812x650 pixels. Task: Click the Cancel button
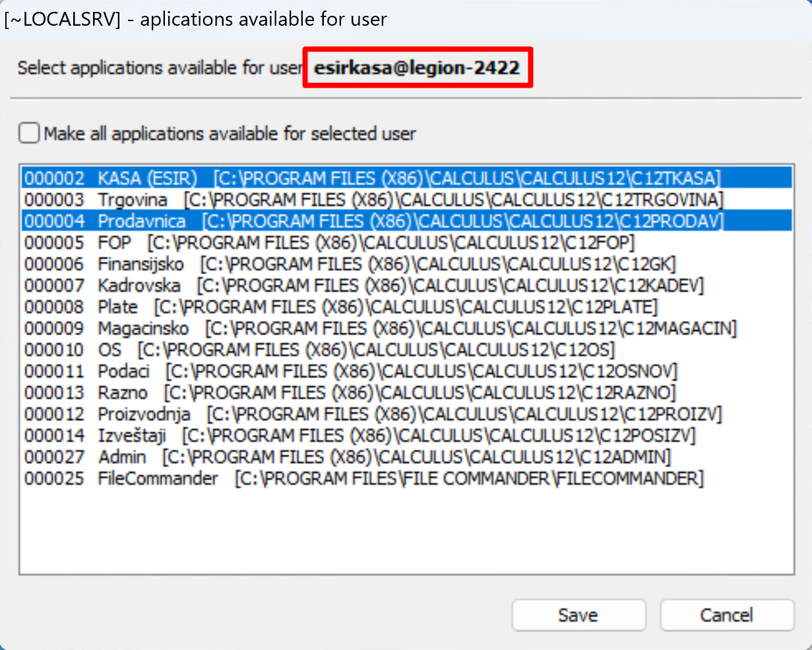[x=726, y=615]
